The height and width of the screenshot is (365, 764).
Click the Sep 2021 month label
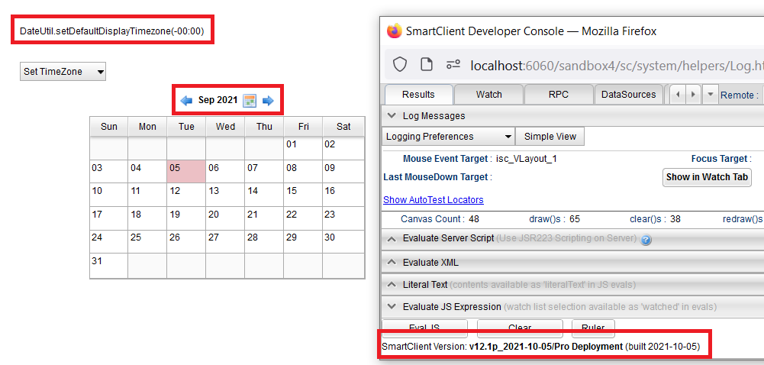(217, 100)
